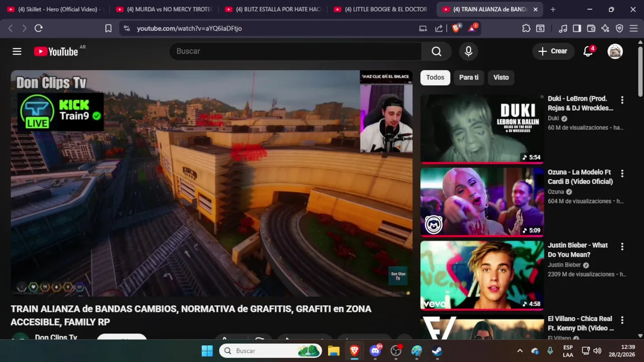Click the install app icon in address bar
Image resolution: width=644 pixels, height=362 pixels.
[x=423, y=29]
